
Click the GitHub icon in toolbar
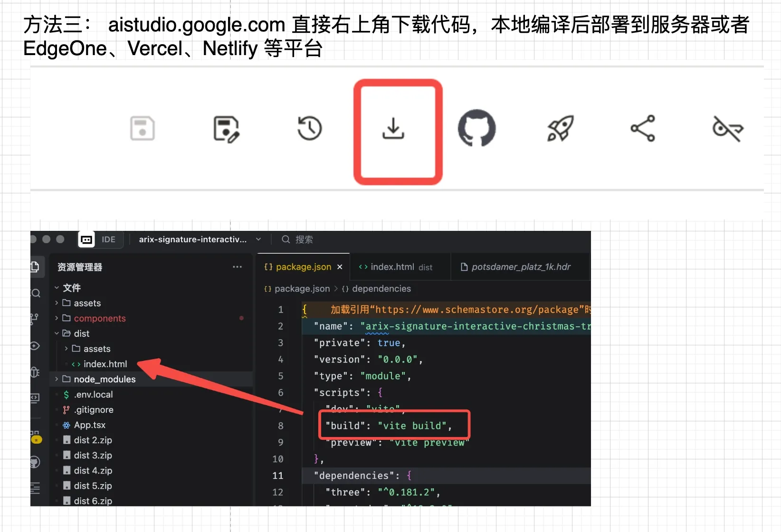click(476, 129)
